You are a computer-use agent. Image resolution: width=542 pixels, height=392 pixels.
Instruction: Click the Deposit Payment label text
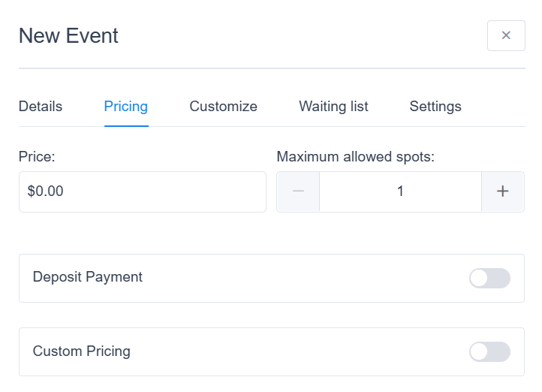pyautogui.click(x=88, y=277)
